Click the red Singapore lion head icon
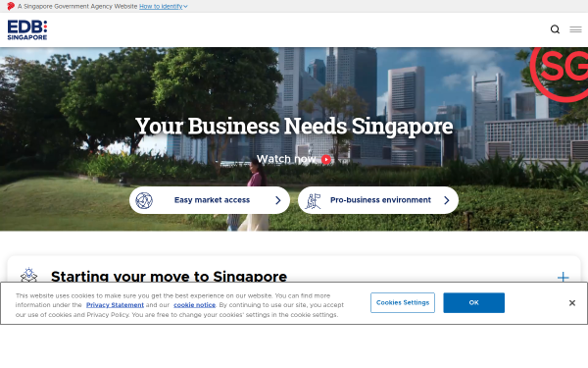Viewport: 588px width, 368px height. coord(11,6)
